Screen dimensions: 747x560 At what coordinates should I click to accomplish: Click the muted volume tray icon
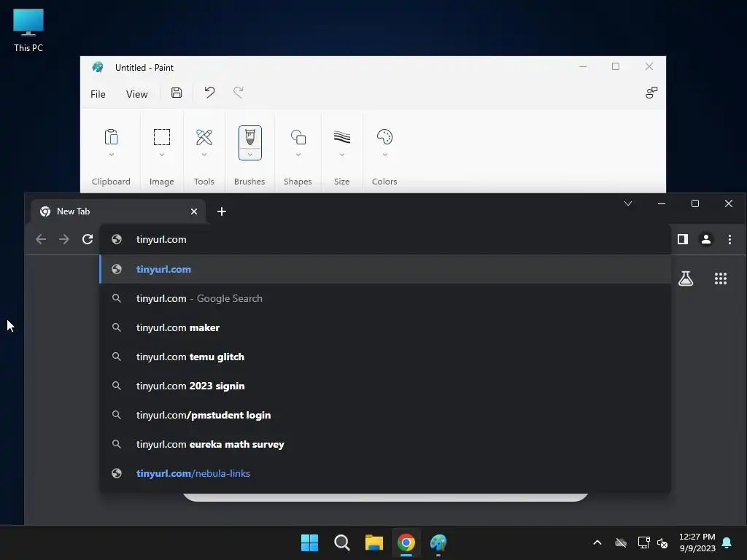pos(662,542)
